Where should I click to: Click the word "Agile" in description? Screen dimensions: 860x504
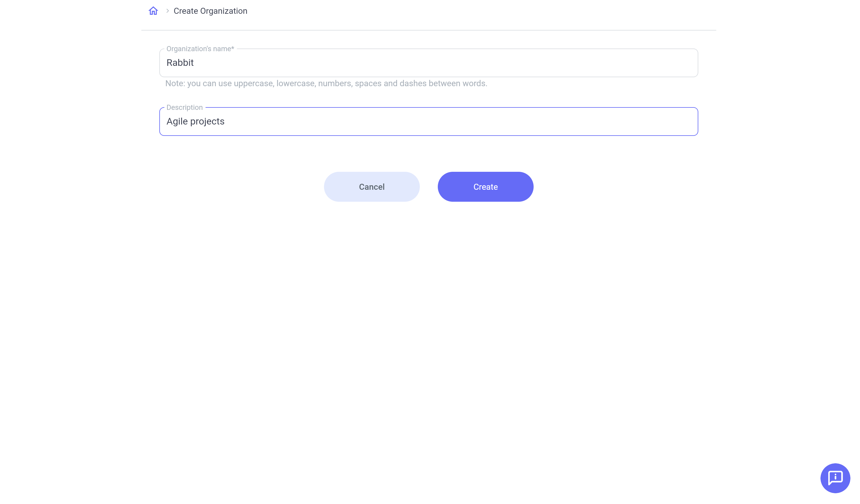point(177,122)
